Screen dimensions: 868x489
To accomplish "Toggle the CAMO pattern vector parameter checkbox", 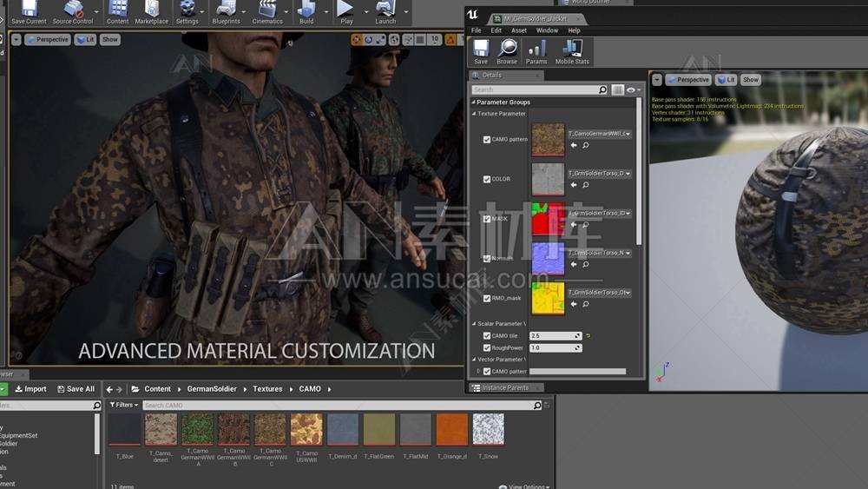I will click(x=487, y=372).
